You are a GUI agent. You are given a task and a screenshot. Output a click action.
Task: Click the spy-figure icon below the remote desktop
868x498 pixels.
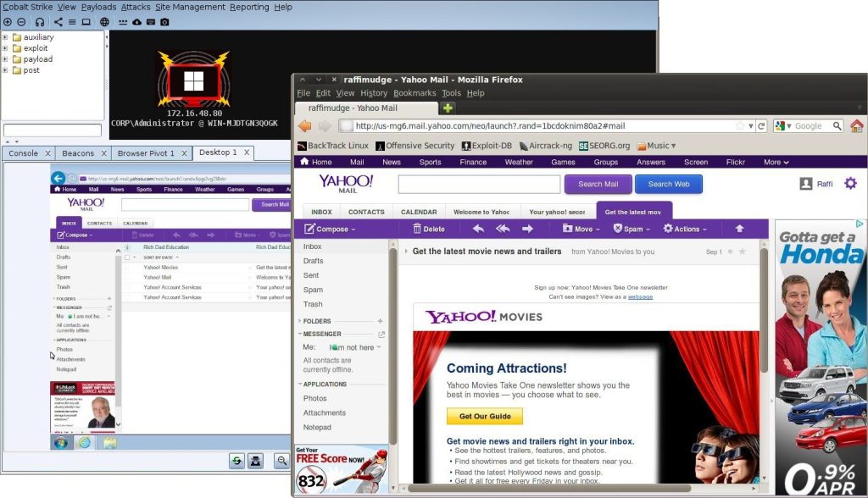click(256, 461)
